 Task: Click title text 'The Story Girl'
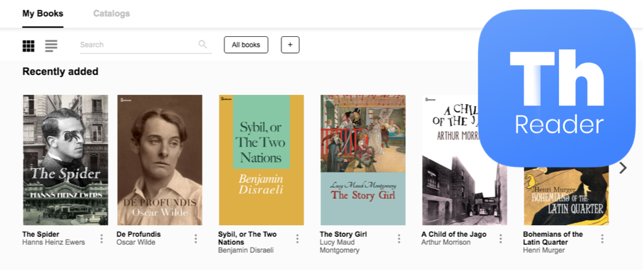coord(343,234)
